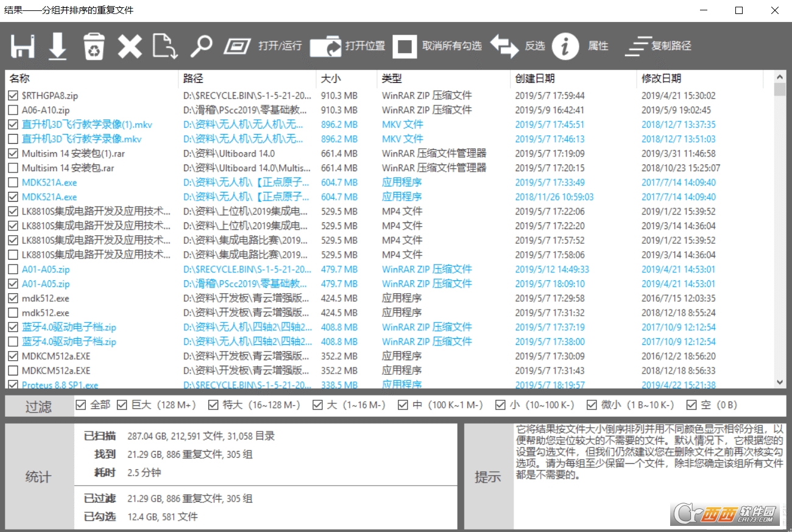
Task: Click the list scrollbar down arrow
Action: coord(780,382)
